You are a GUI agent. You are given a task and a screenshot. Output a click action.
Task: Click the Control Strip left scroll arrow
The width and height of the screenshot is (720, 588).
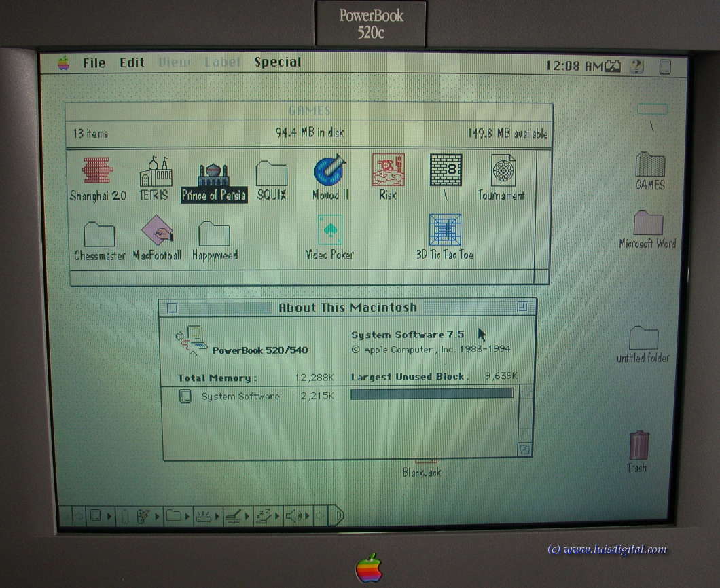(x=79, y=517)
